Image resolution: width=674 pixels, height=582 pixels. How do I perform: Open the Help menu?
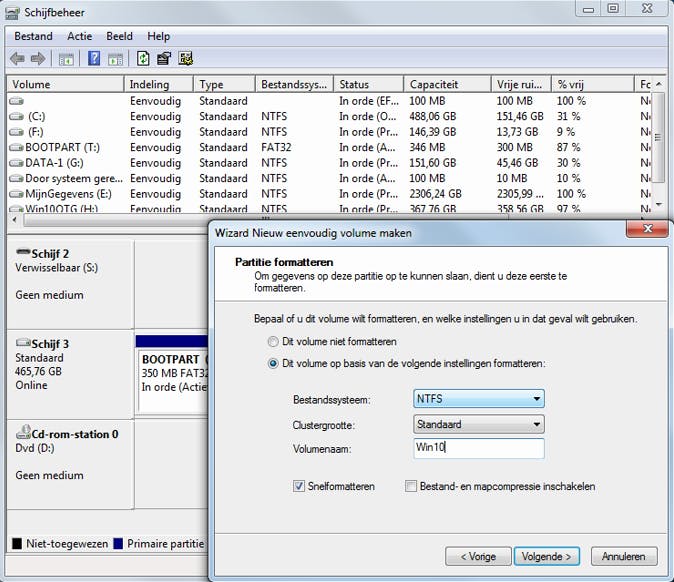tap(159, 36)
